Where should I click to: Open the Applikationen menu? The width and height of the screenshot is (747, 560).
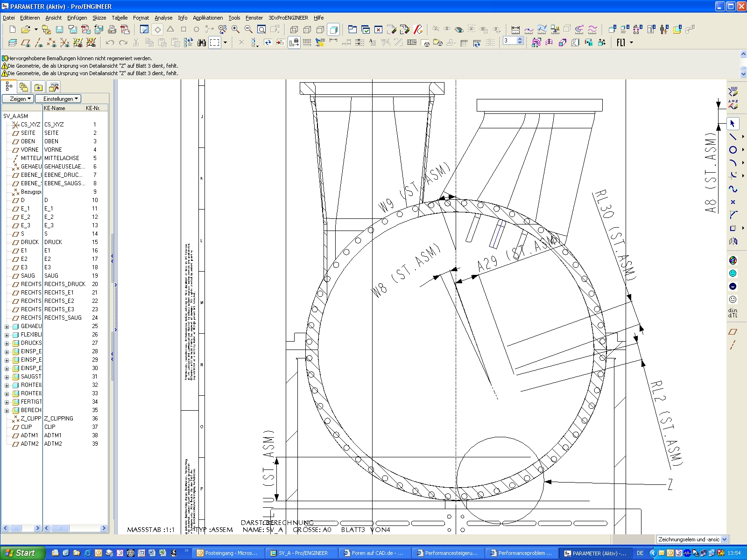pyautogui.click(x=208, y=18)
